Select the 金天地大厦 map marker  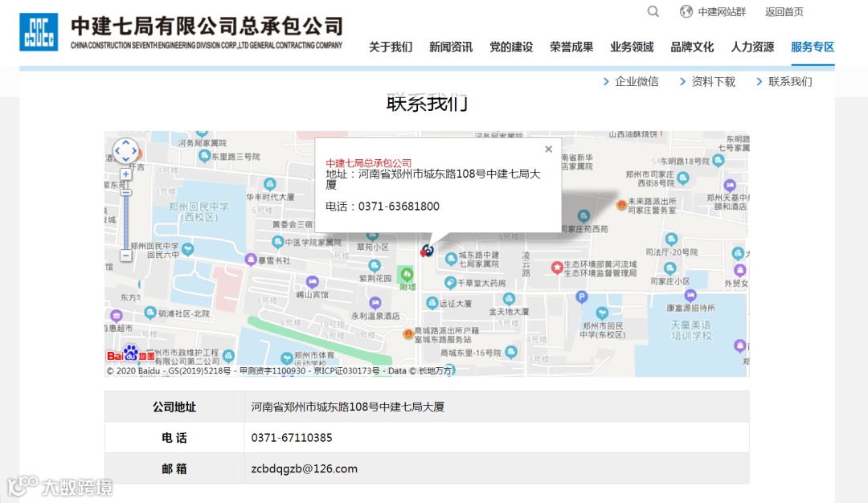click(509, 300)
